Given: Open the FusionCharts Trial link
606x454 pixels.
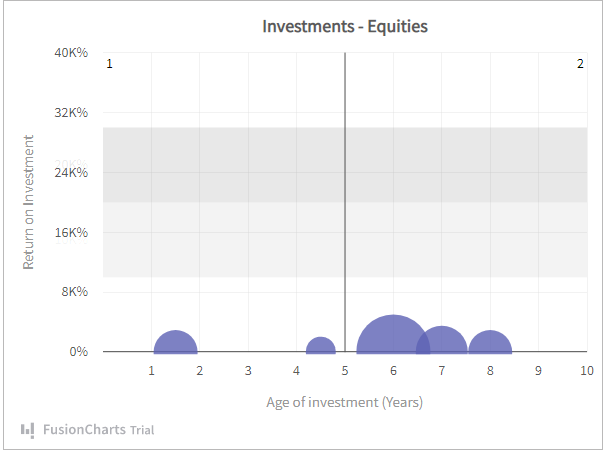Looking at the screenshot, I should tap(98, 431).
